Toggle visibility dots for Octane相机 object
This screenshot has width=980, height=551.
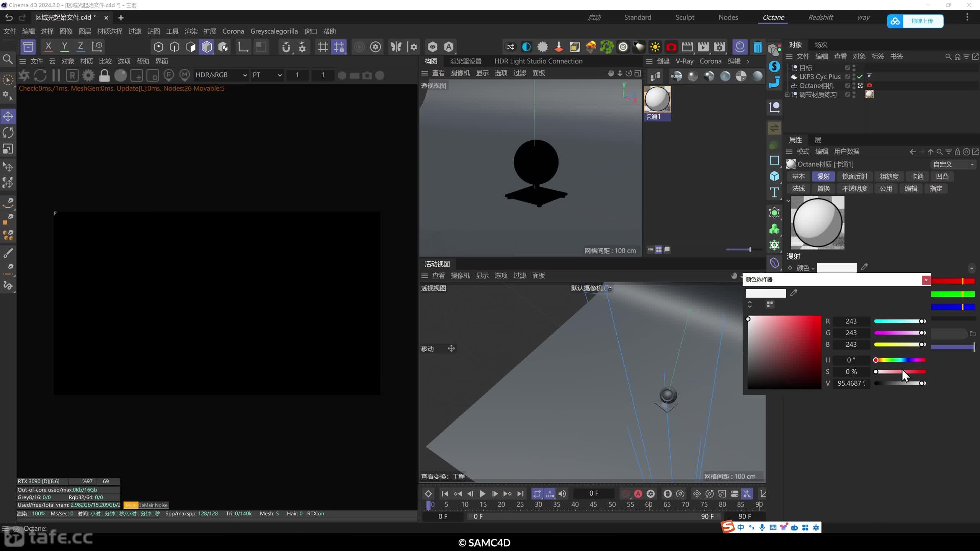854,86
